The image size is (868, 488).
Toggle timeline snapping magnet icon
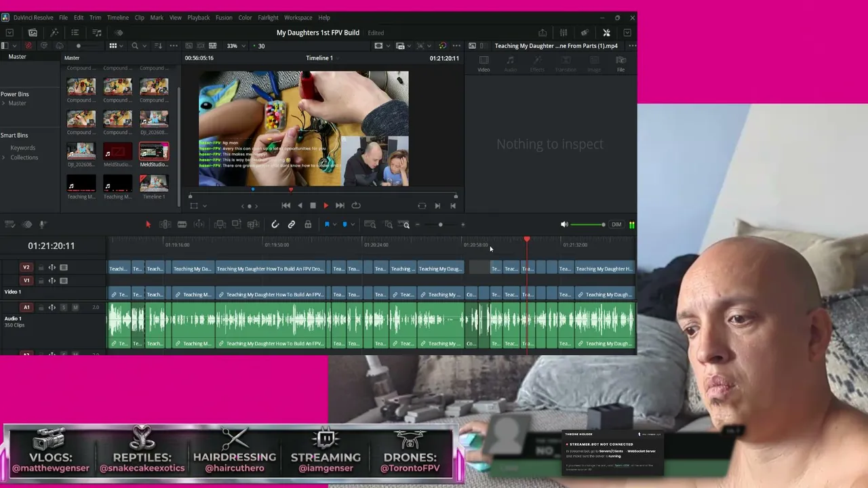click(275, 224)
